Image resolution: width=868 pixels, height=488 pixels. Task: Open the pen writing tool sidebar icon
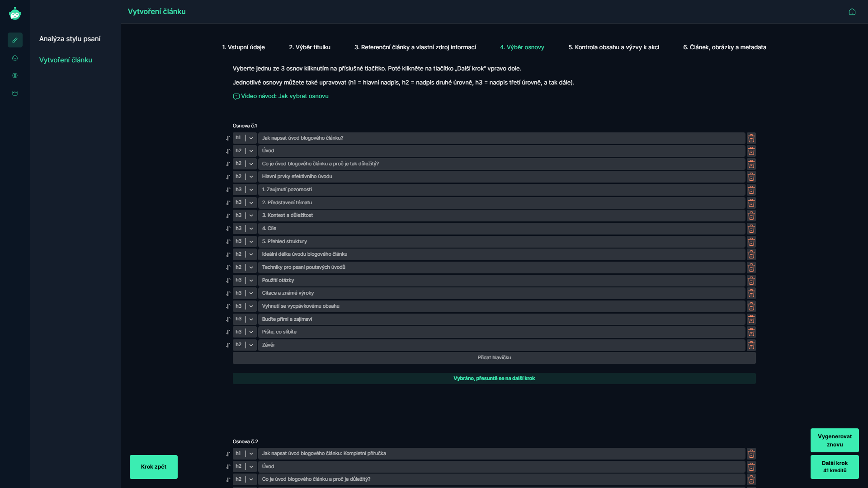(15, 40)
